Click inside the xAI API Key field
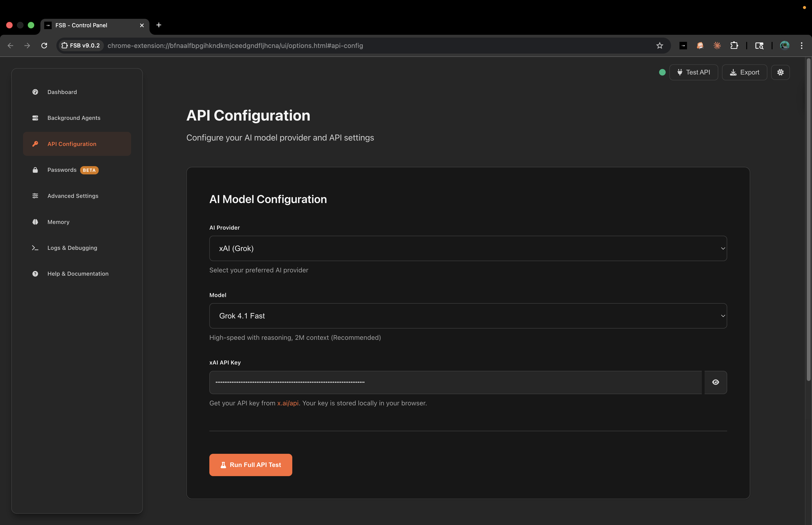Viewport: 812px width, 525px height. click(x=455, y=383)
